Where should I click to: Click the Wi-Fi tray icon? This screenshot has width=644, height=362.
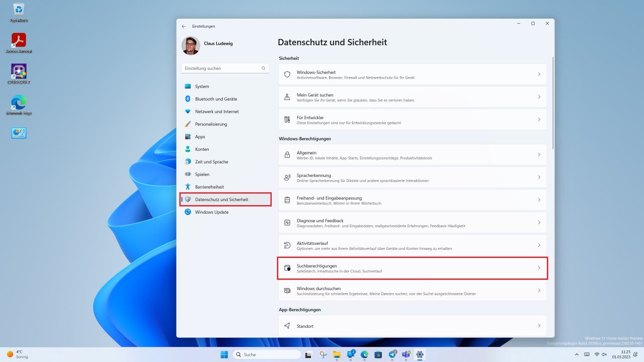(597, 354)
